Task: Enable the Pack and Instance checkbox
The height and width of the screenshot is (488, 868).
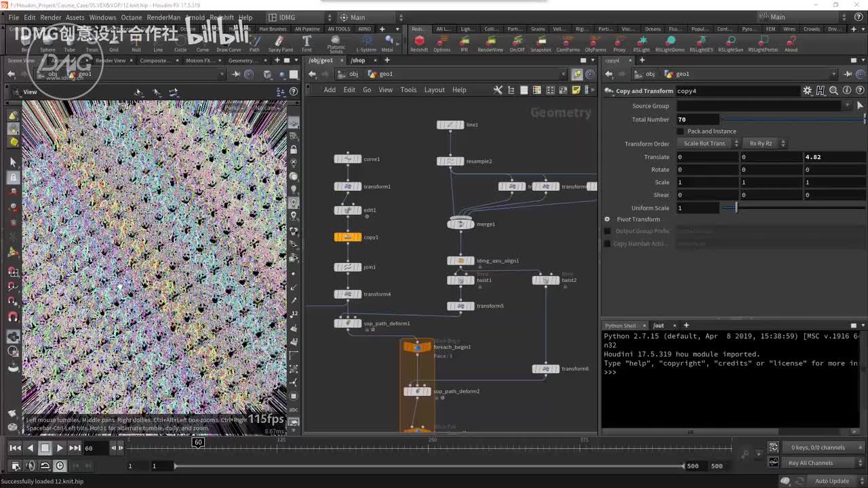Action: click(x=681, y=131)
